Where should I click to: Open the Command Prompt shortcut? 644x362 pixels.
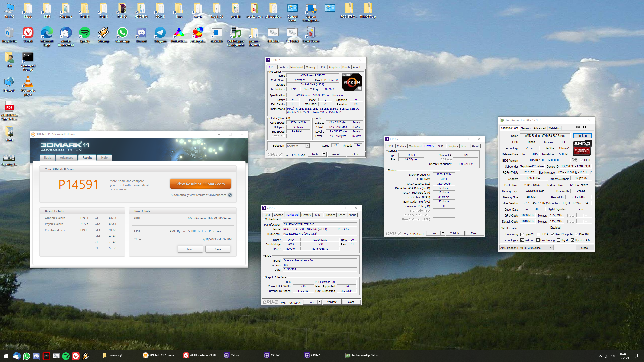pyautogui.click(x=28, y=62)
